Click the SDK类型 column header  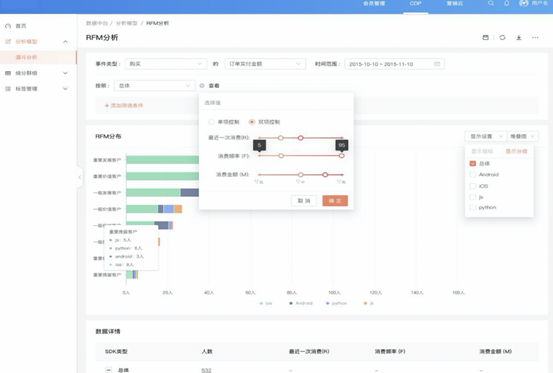(116, 351)
